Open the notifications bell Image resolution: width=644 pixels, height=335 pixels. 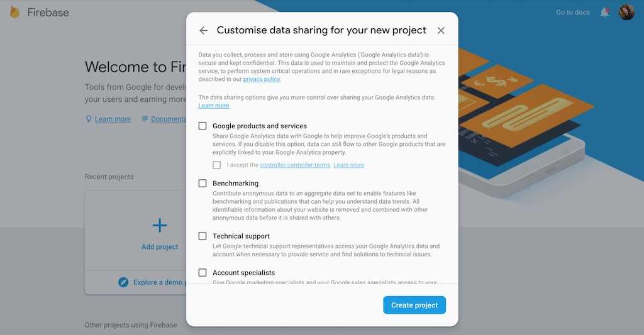604,12
